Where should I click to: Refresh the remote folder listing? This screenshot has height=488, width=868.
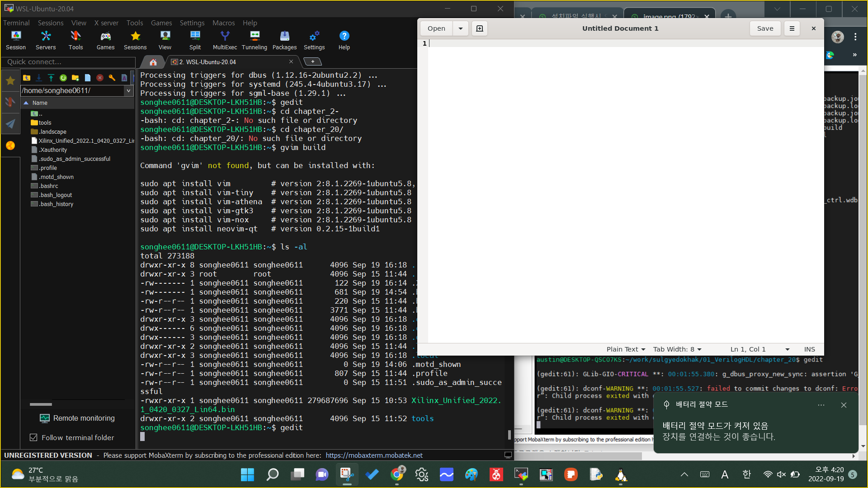[63, 78]
